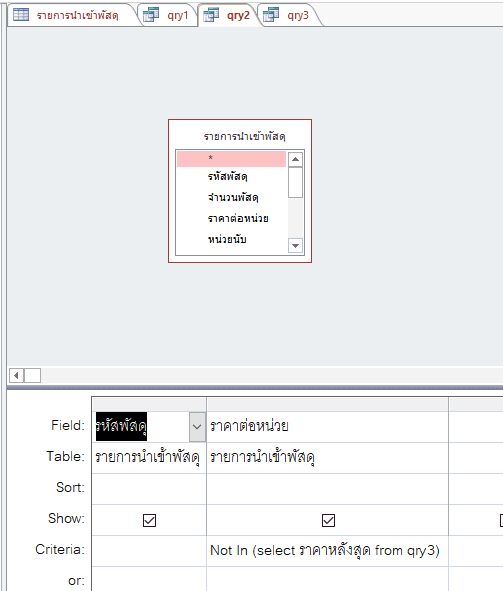Click the Sort cell under ราคาต่อหน่วย
Image resolution: width=503 pixels, height=591 pixels.
click(x=327, y=489)
